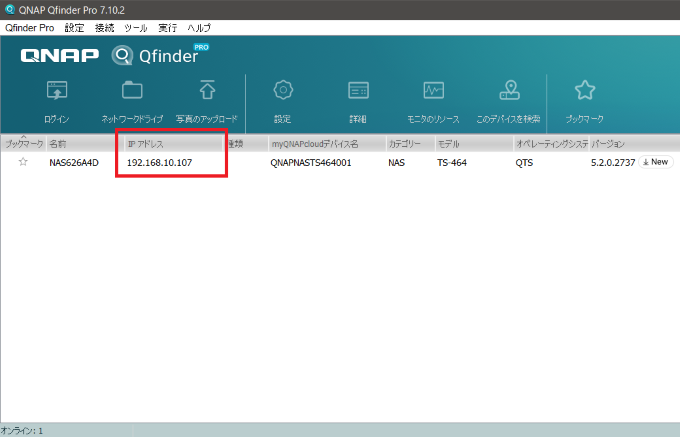Click IP address 192.168.10.107

(x=159, y=163)
